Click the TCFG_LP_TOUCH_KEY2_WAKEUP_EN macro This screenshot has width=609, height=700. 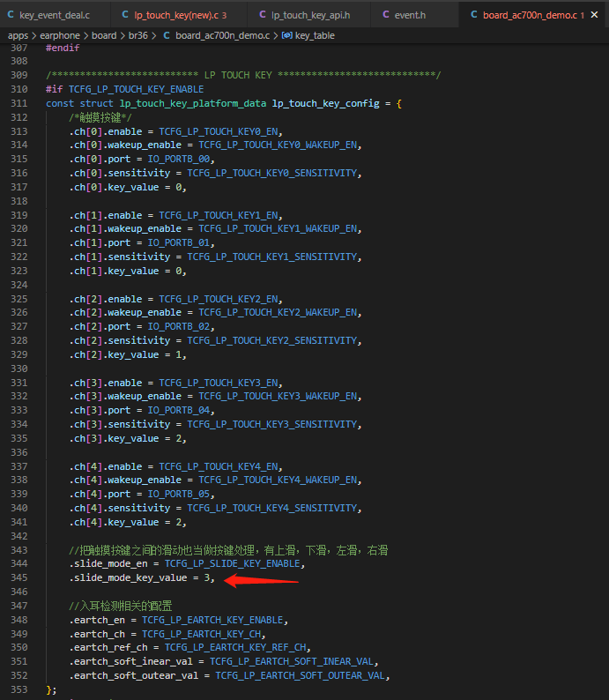pyautogui.click(x=278, y=312)
